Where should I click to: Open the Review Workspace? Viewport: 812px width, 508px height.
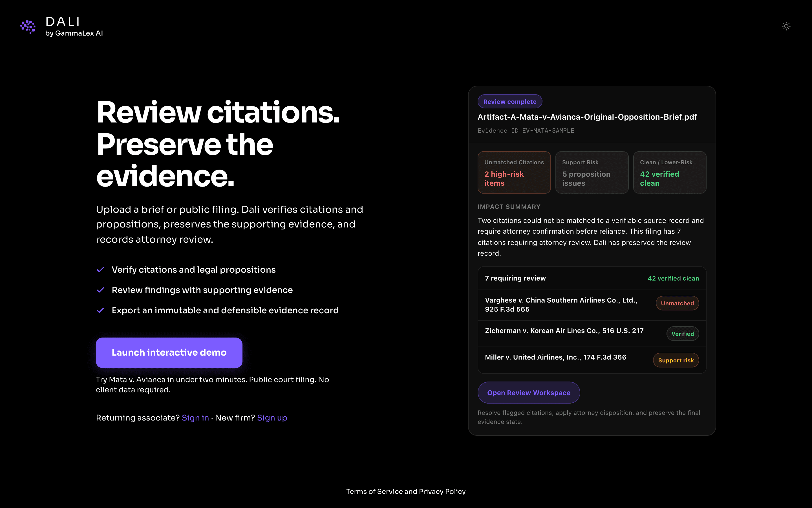528,392
